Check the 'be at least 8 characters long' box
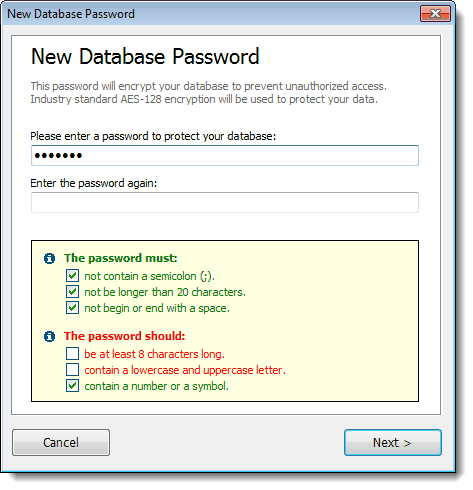The height and width of the screenshot is (490, 473). point(72,354)
